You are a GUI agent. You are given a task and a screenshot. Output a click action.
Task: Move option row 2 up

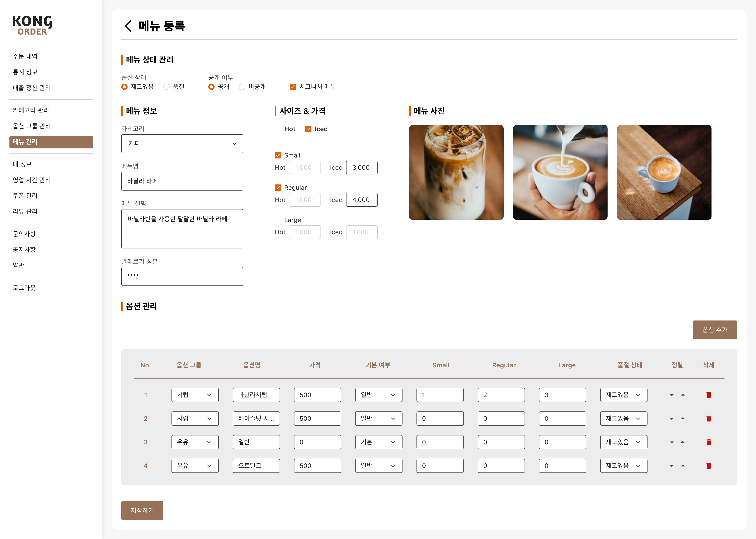683,419
